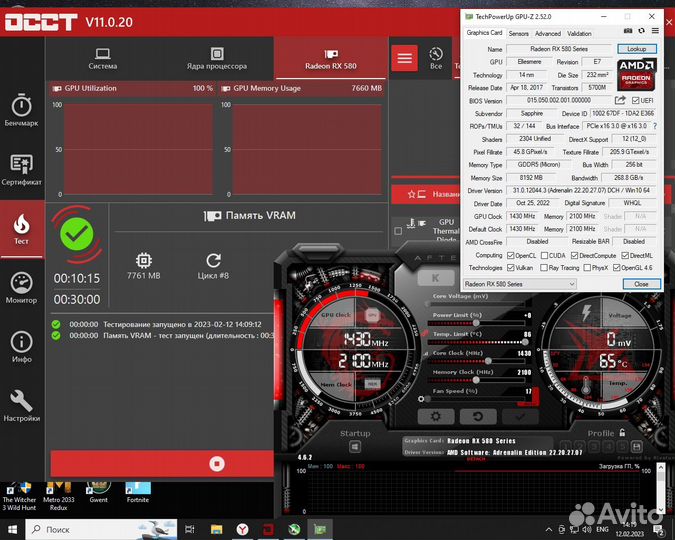Screen dimensions: 675x540
Task: Open the Бенчмарк section in OCCT sidebar
Action: pos(22,110)
